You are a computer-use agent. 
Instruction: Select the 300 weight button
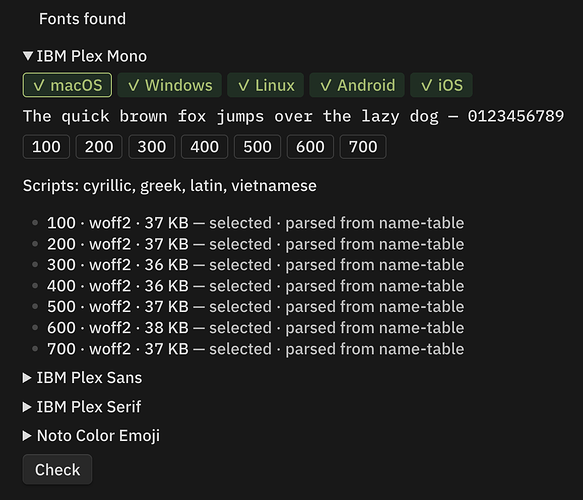(152, 147)
